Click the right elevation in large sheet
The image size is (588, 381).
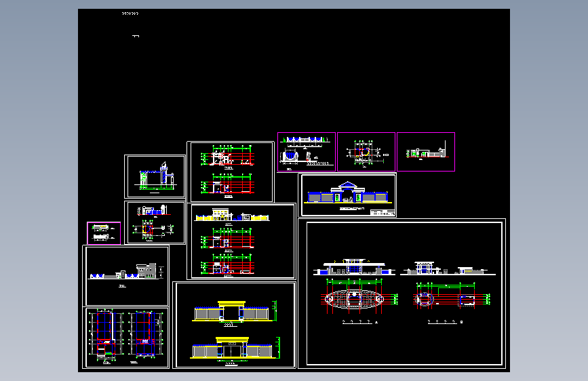448,268
